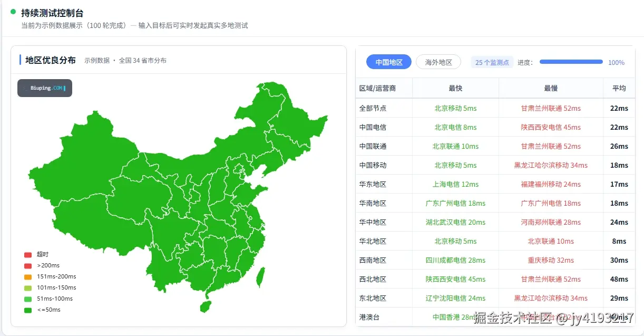The height and width of the screenshot is (336, 644).
Task: Click the 持续测试控制台 heading
Action: (x=52, y=13)
